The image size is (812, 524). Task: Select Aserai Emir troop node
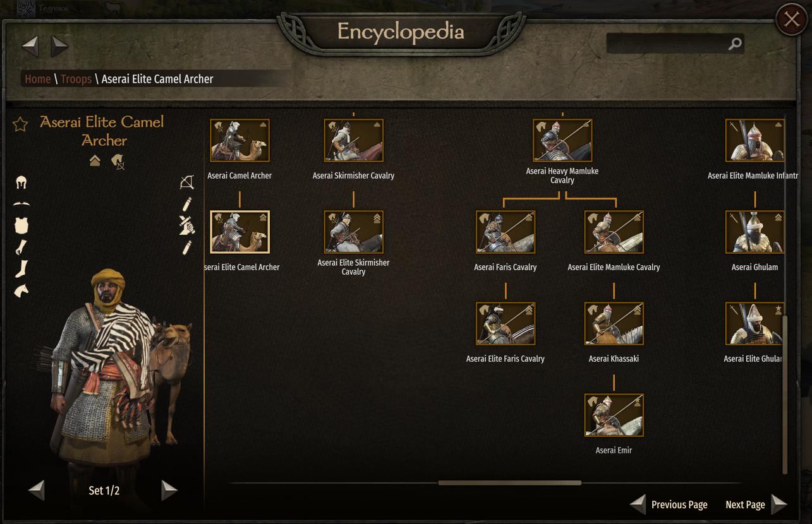click(614, 415)
